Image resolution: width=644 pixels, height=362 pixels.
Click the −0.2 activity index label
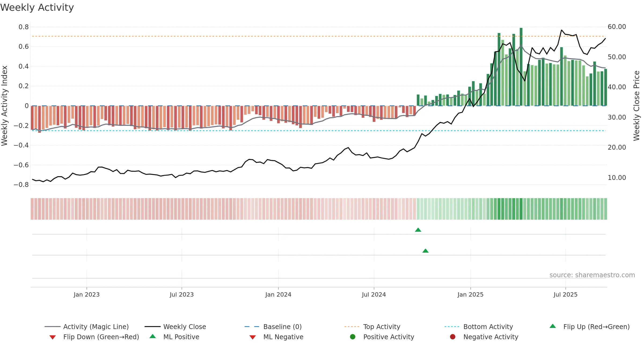click(x=21, y=125)
